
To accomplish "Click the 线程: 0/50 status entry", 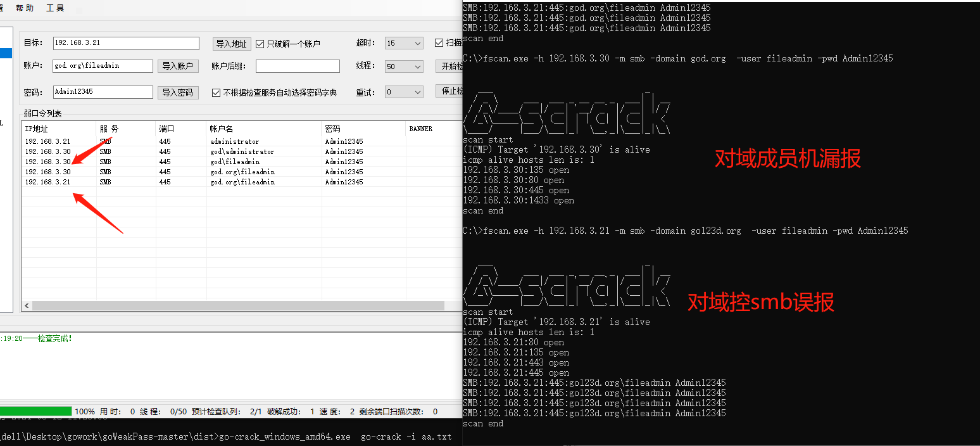I will point(163,412).
